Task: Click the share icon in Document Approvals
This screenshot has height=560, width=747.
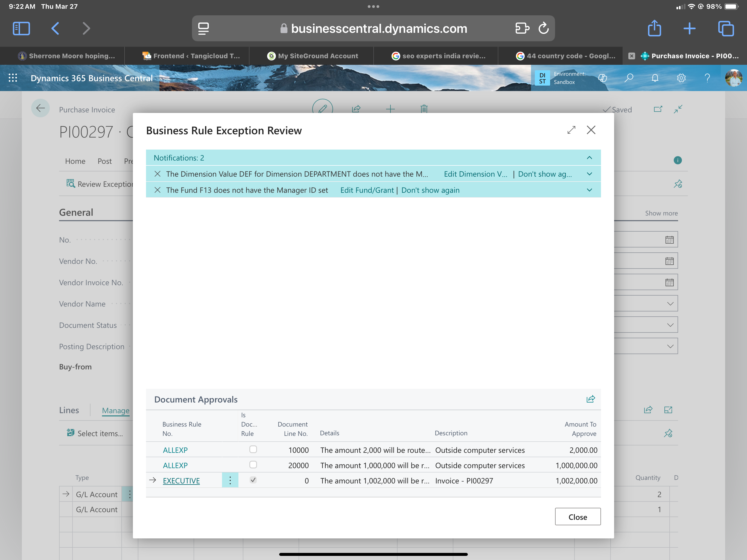Action: (590, 399)
